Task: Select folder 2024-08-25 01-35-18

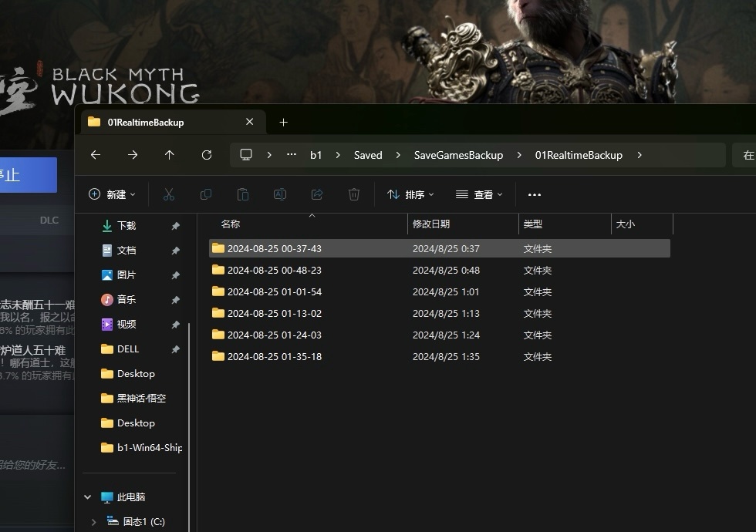Action: pos(439,356)
